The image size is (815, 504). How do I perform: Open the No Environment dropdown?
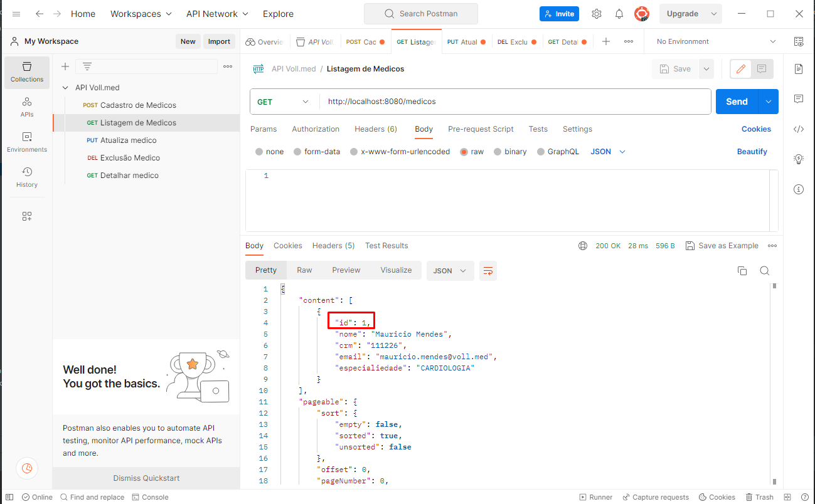pyautogui.click(x=716, y=41)
